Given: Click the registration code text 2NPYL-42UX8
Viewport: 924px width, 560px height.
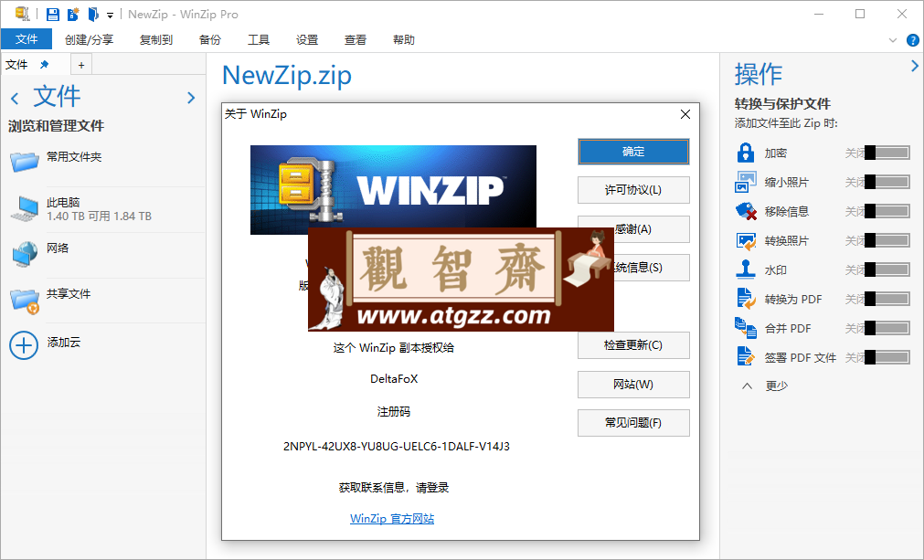Looking at the screenshot, I should (x=397, y=447).
